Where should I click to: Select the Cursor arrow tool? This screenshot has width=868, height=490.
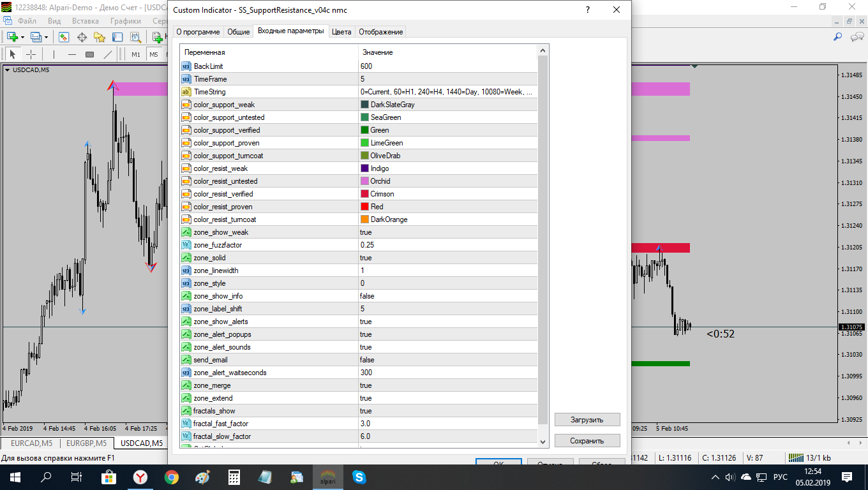tap(13, 54)
